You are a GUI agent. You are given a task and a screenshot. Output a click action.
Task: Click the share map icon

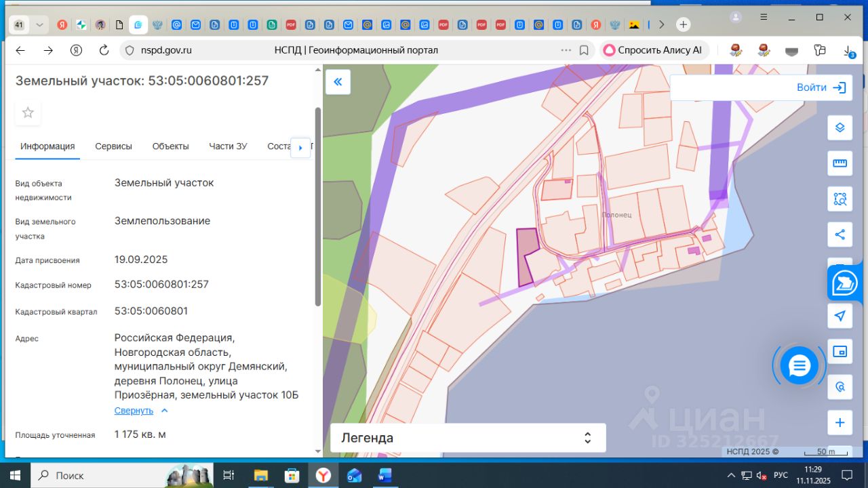coord(840,235)
